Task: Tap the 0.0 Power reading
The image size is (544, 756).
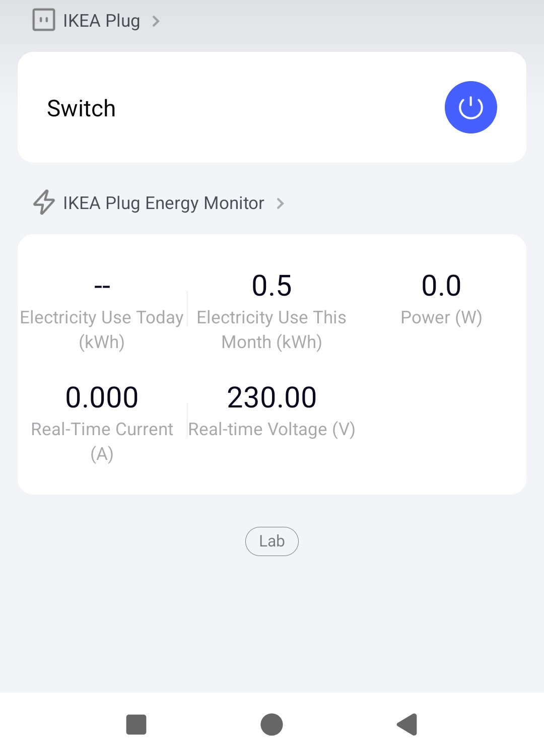Action: [x=441, y=286]
